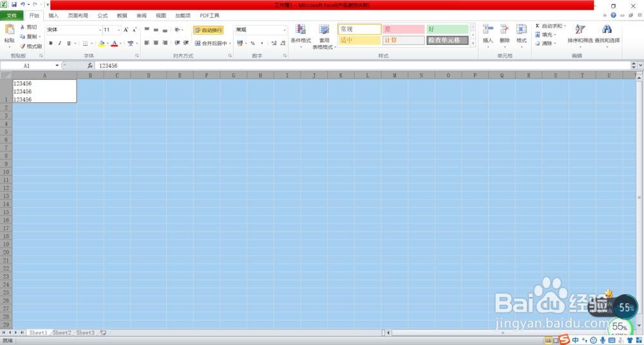644x345 pixels.
Task: Click the Increase Indent icon
Action: coord(185,42)
